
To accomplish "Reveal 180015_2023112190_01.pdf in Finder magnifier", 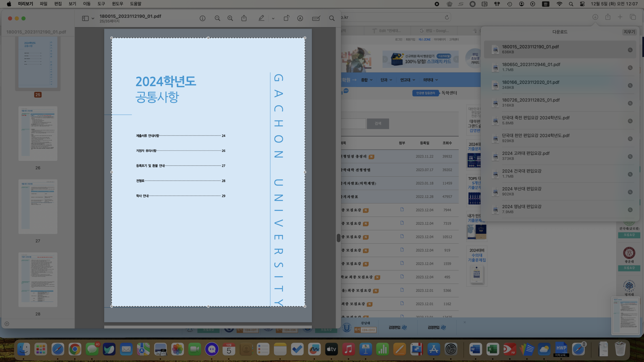I will [630, 50].
